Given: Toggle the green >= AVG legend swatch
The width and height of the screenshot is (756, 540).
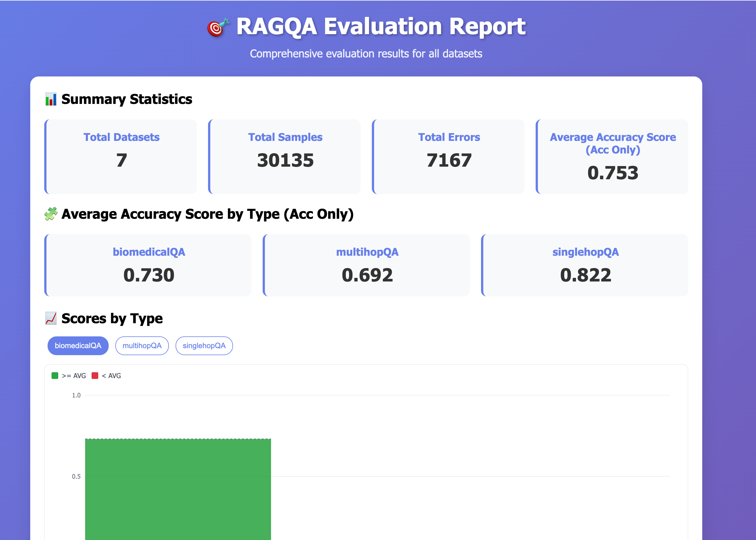Looking at the screenshot, I should 55,375.
